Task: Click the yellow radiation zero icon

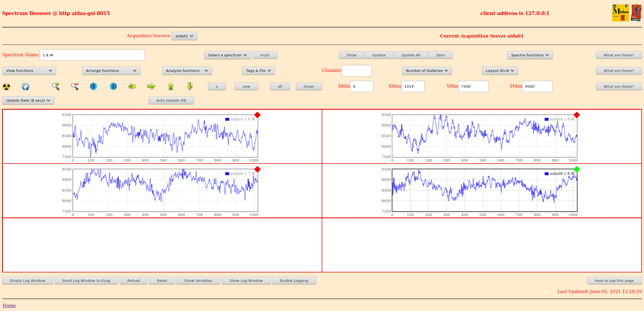Action: (x=6, y=87)
